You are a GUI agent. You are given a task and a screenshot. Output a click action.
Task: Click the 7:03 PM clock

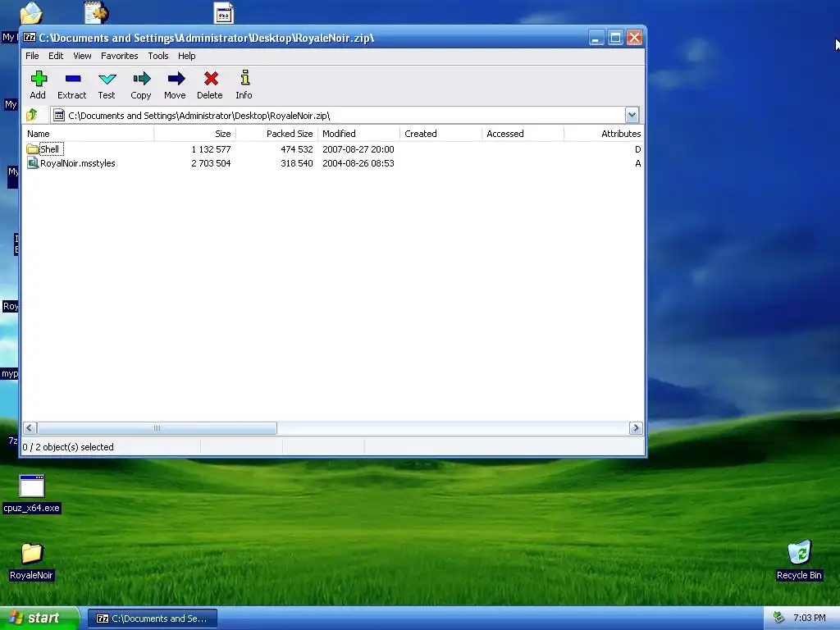[809, 618]
